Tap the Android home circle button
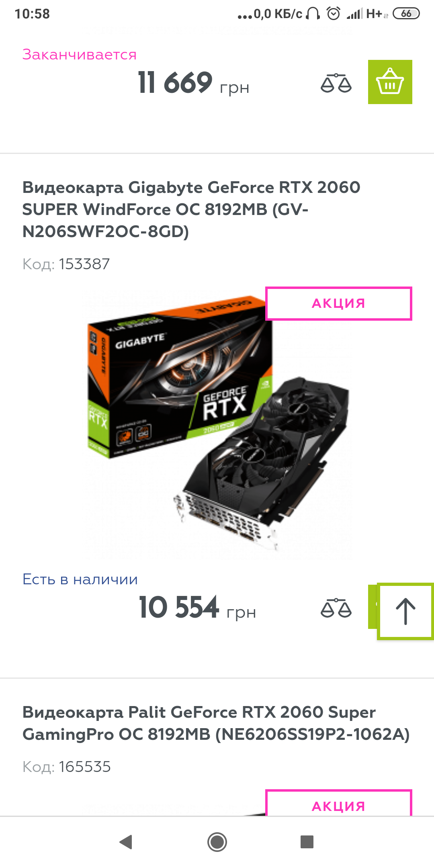The image size is (434, 868). (217, 842)
